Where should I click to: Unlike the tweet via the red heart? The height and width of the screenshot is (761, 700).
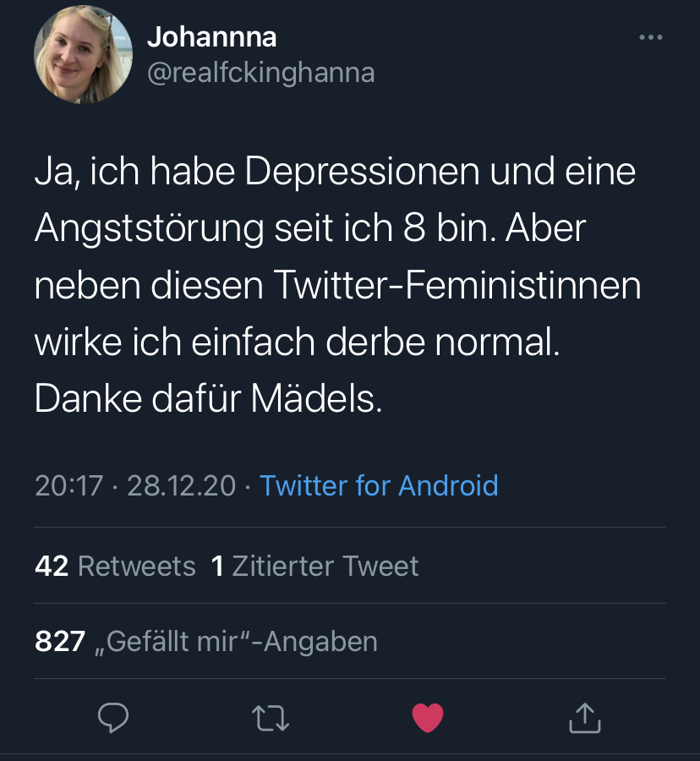click(x=428, y=718)
